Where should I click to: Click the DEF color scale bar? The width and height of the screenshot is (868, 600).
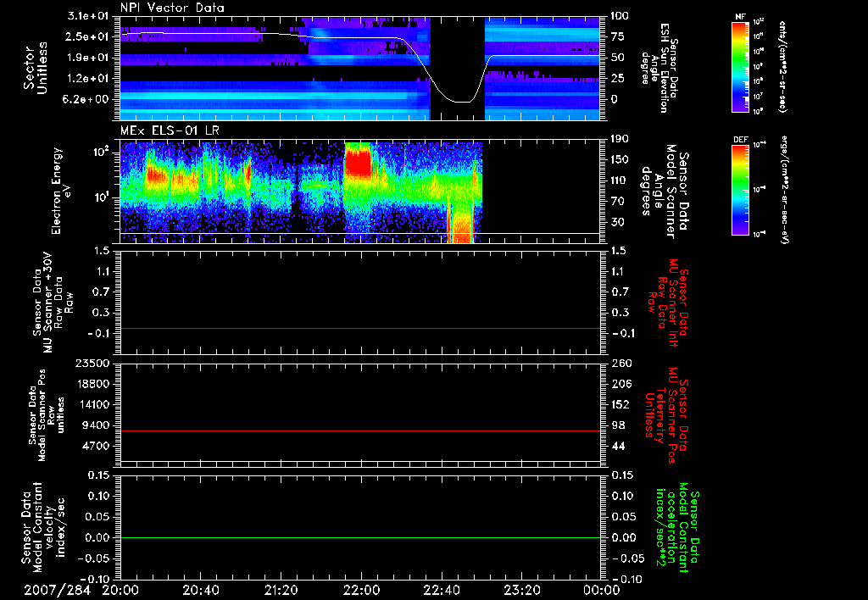point(737,188)
